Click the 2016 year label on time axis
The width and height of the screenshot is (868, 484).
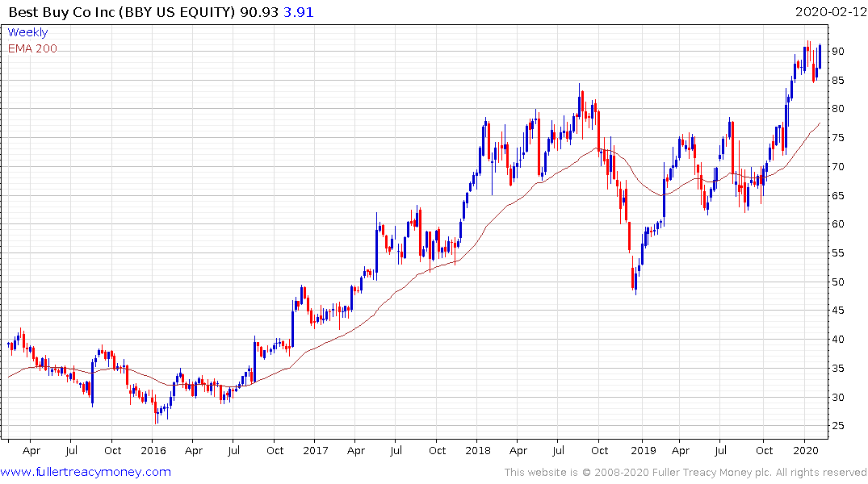point(153,450)
